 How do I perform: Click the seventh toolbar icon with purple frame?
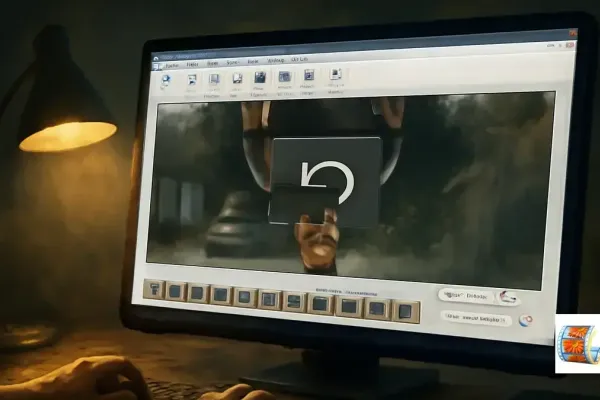pos(309,75)
